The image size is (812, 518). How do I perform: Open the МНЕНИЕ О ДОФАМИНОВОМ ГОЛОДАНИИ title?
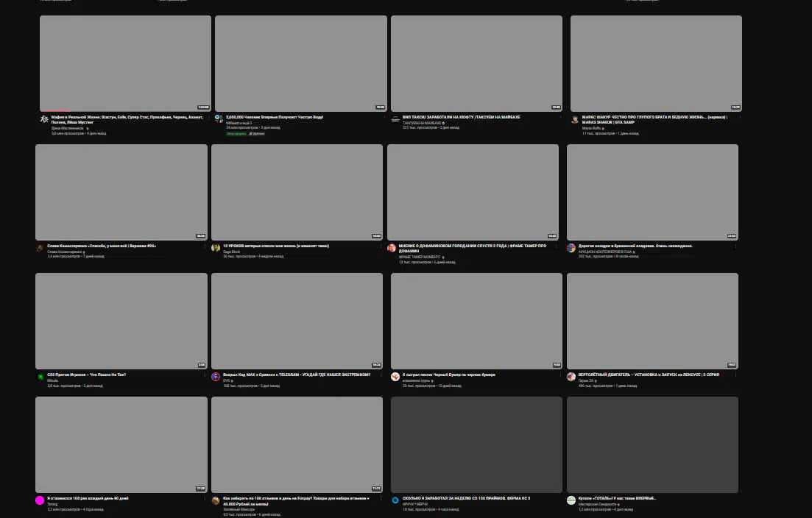point(474,249)
